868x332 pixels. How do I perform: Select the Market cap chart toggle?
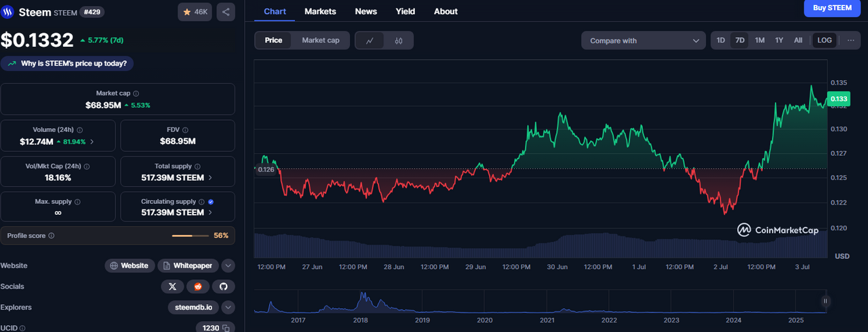pos(321,41)
